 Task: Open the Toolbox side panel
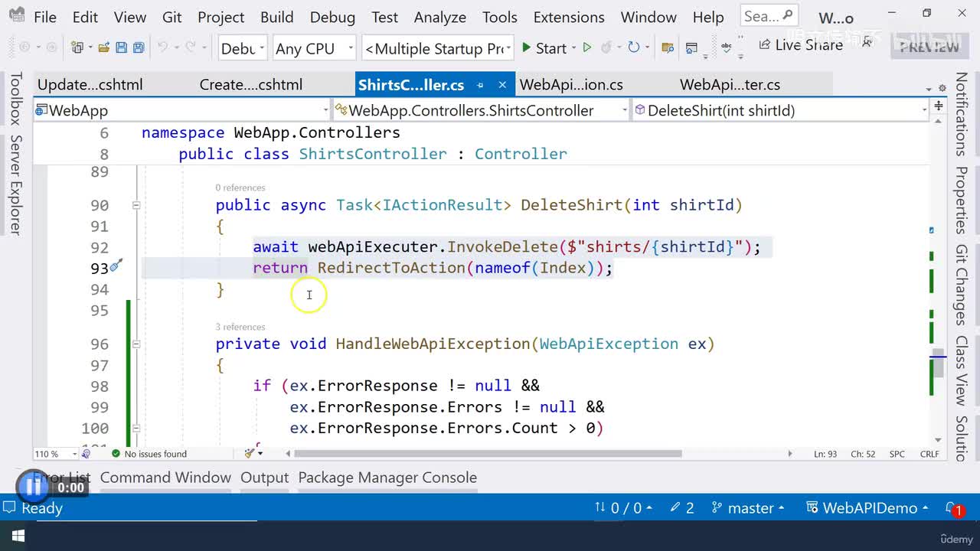[15, 98]
